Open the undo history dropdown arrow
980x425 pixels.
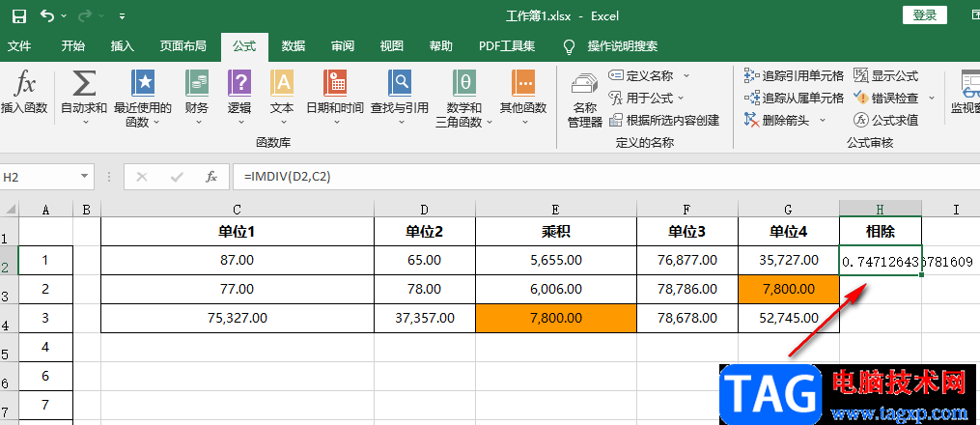65,16
